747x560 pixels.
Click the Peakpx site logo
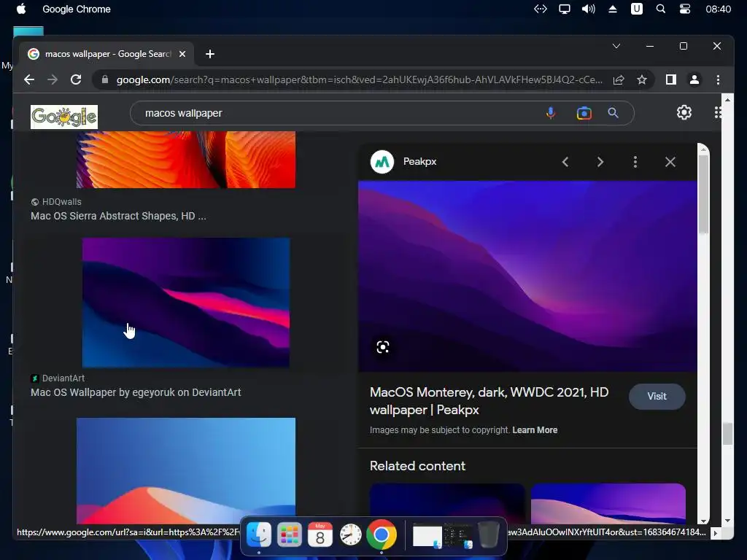(x=382, y=162)
